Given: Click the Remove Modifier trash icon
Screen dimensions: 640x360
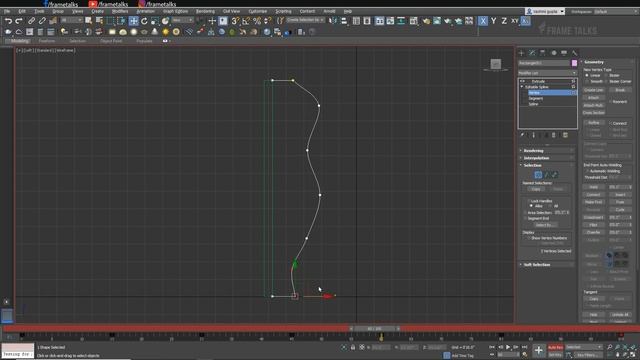Looking at the screenshot, I should [553, 135].
